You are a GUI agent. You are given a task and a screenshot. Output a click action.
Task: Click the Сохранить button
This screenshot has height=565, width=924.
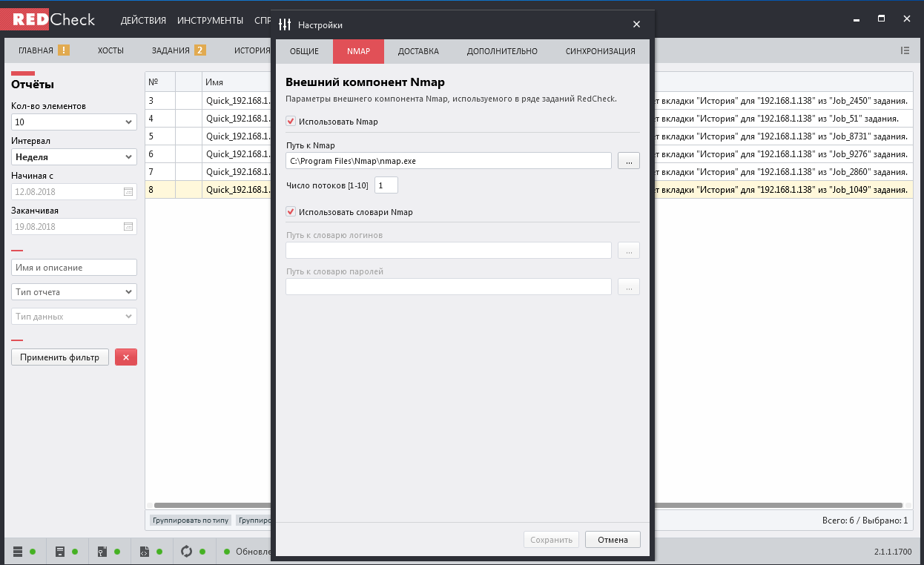[551, 540]
